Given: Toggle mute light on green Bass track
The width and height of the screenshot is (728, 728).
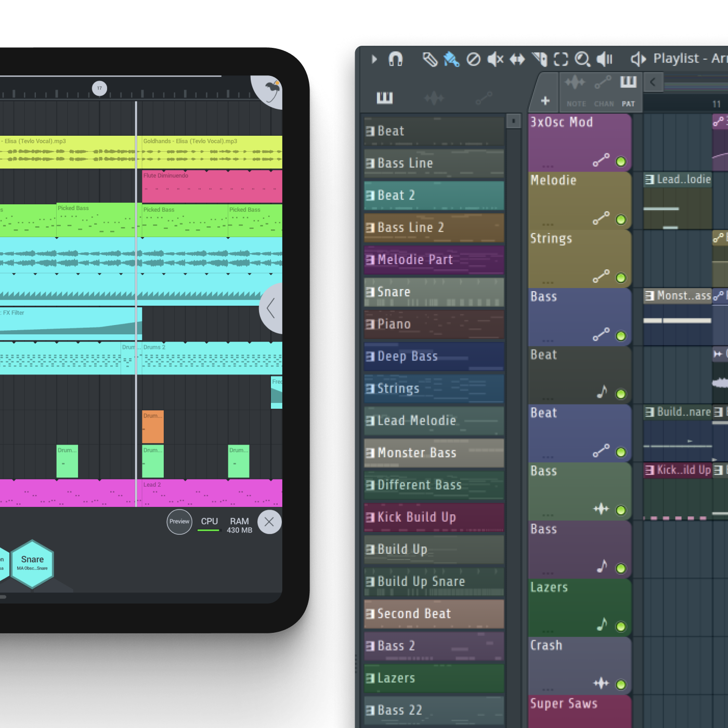Looking at the screenshot, I should pyautogui.click(x=621, y=510).
